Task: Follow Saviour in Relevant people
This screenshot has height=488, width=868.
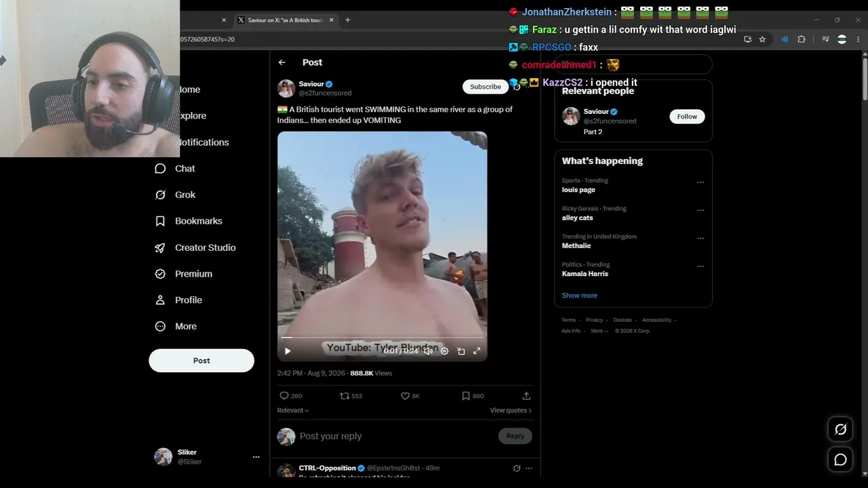Action: (x=687, y=117)
